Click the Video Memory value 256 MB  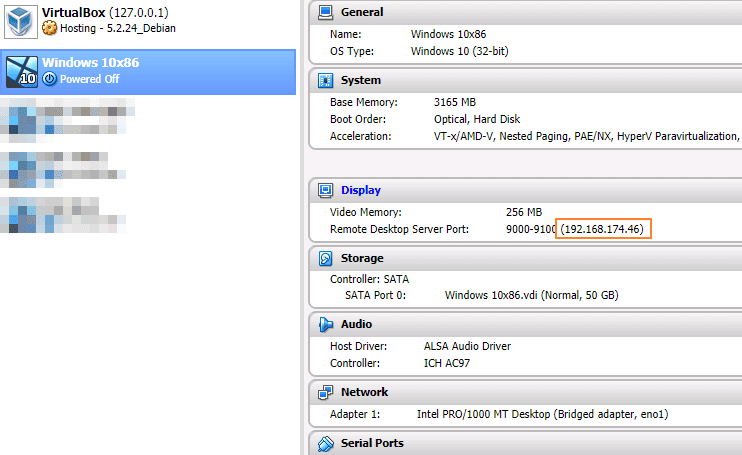click(524, 212)
